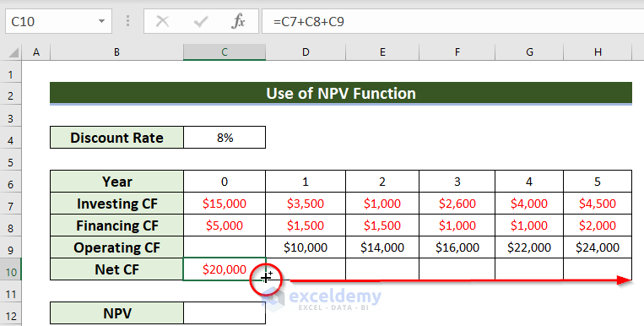Select the $3,500 Investing CF cell
The width and height of the screenshot is (644, 326).
[x=306, y=204]
